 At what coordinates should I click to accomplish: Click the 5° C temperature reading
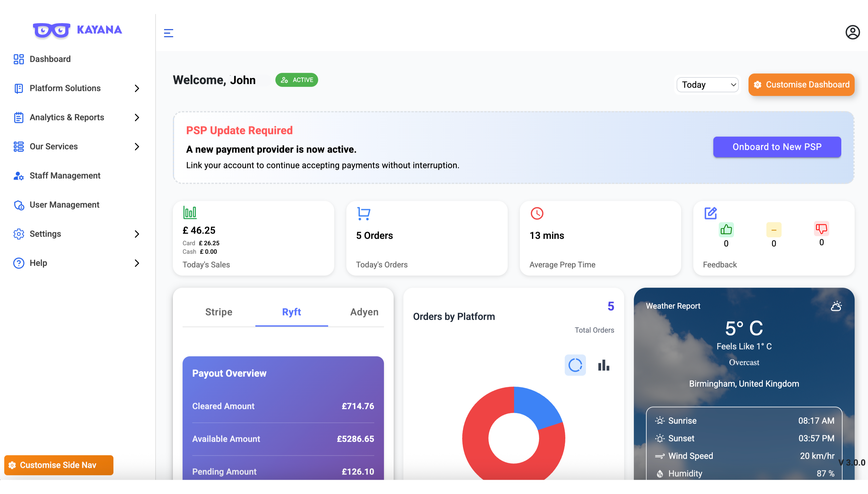click(744, 328)
